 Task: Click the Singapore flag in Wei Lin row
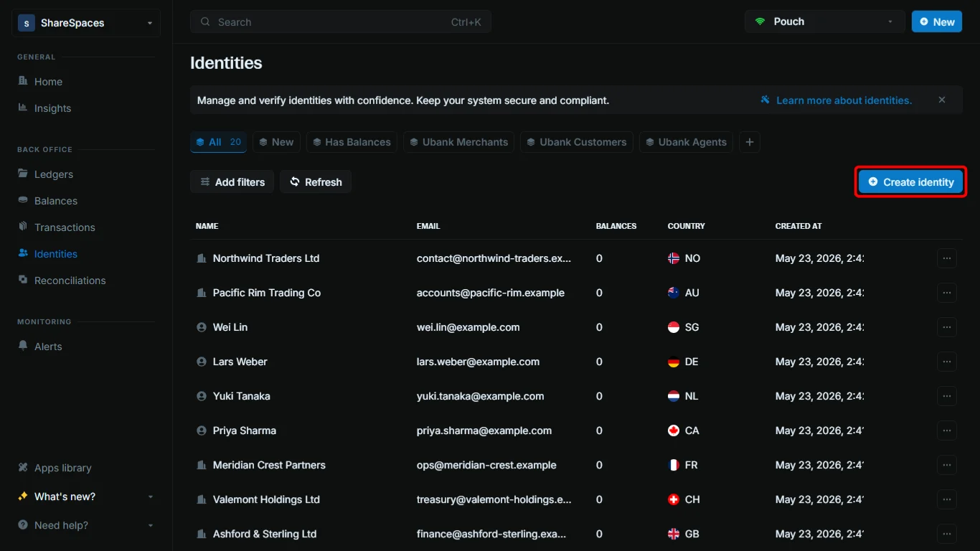(x=674, y=327)
